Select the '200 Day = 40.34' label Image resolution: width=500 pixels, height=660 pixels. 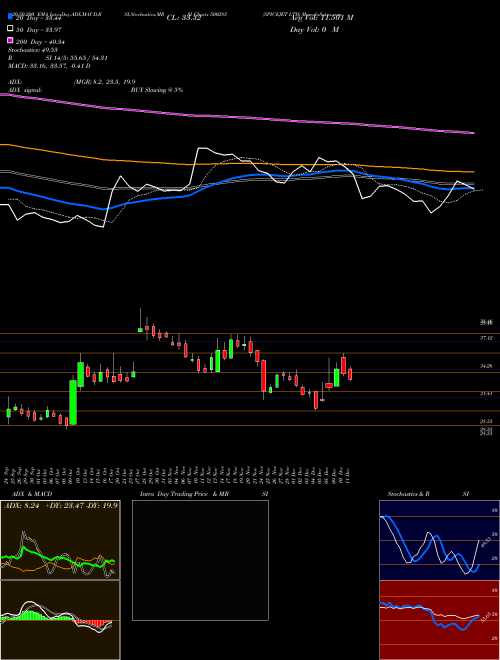tap(40, 41)
